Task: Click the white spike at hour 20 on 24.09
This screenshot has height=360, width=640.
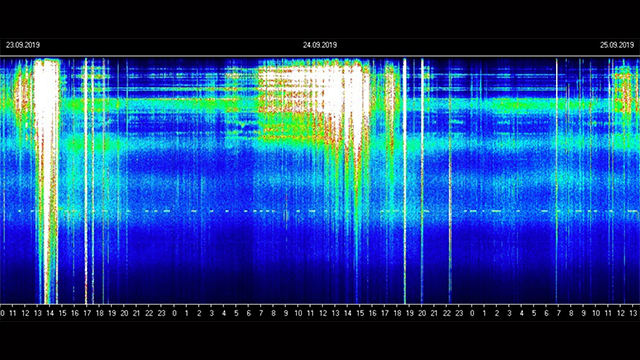Action: [422, 181]
